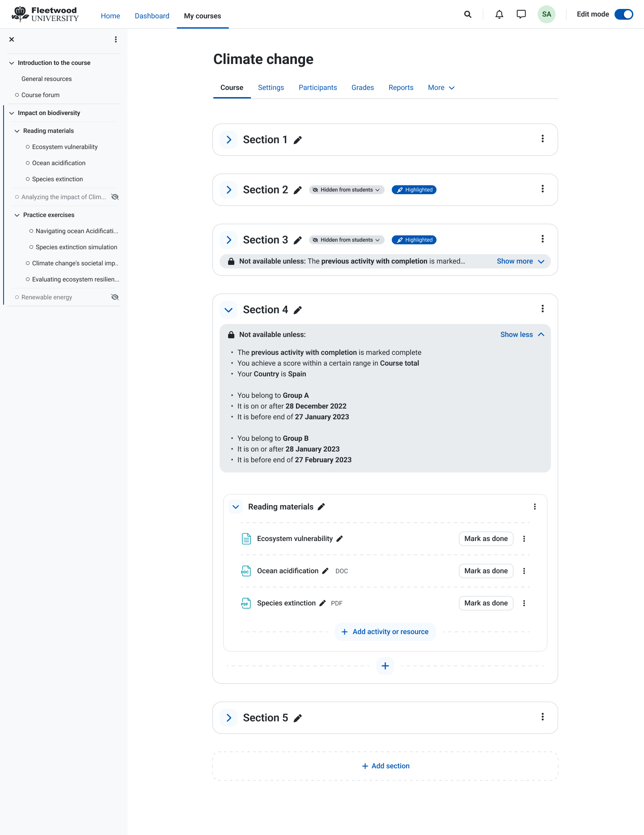Image resolution: width=644 pixels, height=835 pixels.
Task: Turn off the Edit mode switch
Action: 624,14
